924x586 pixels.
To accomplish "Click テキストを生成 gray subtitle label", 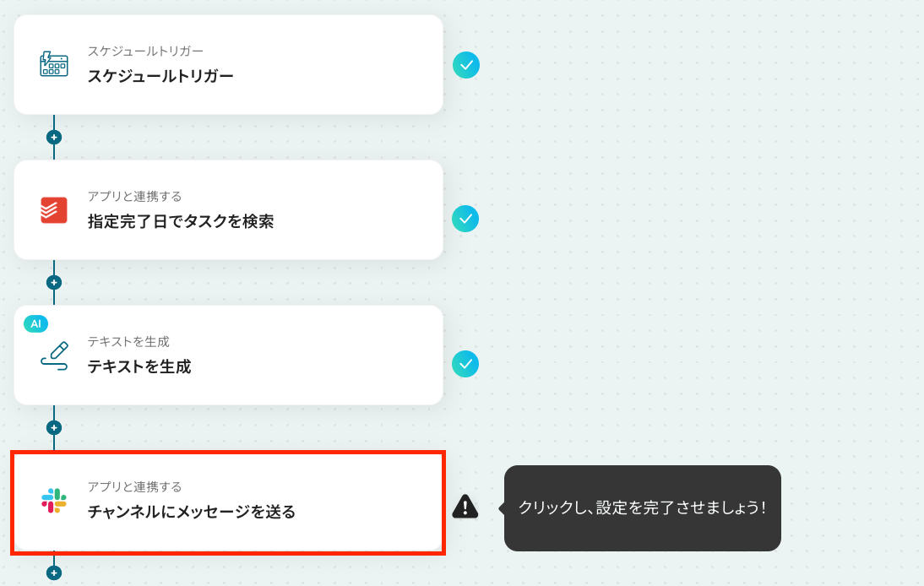I will tap(128, 342).
